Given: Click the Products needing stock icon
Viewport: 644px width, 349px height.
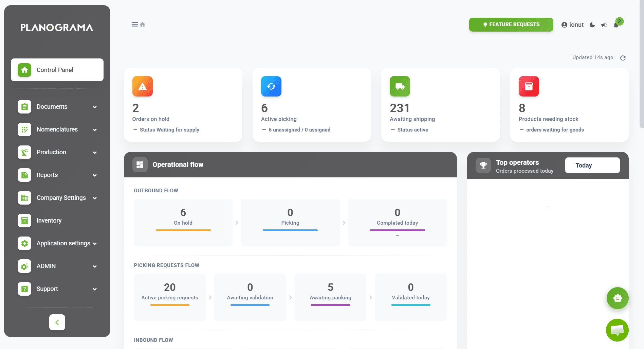Looking at the screenshot, I should click(x=529, y=86).
